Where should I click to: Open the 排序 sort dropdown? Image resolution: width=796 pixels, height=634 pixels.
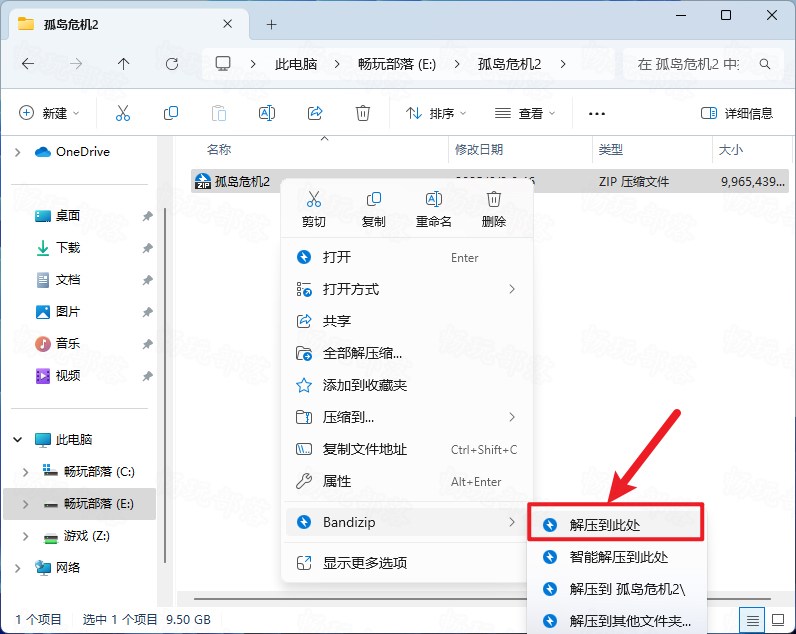(436, 113)
